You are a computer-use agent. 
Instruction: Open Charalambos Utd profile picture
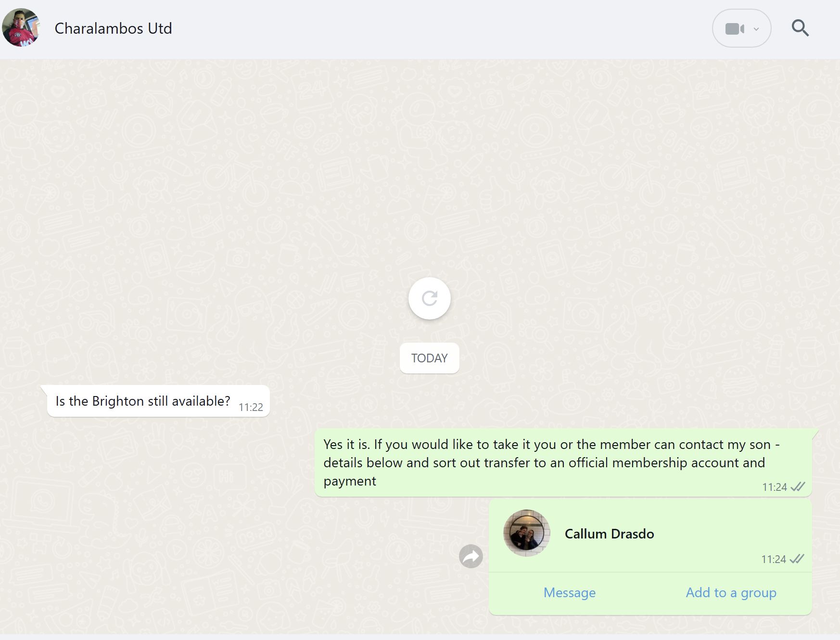coord(21,28)
